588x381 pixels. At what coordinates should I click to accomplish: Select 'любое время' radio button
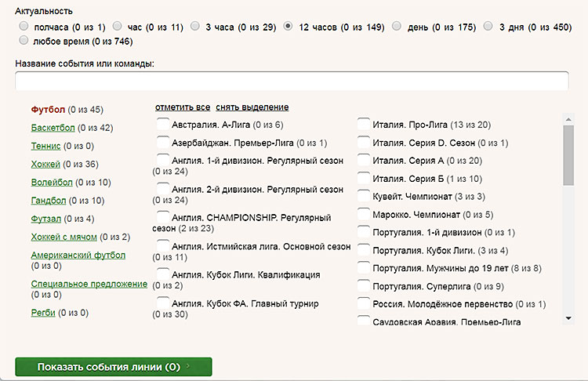[24, 40]
